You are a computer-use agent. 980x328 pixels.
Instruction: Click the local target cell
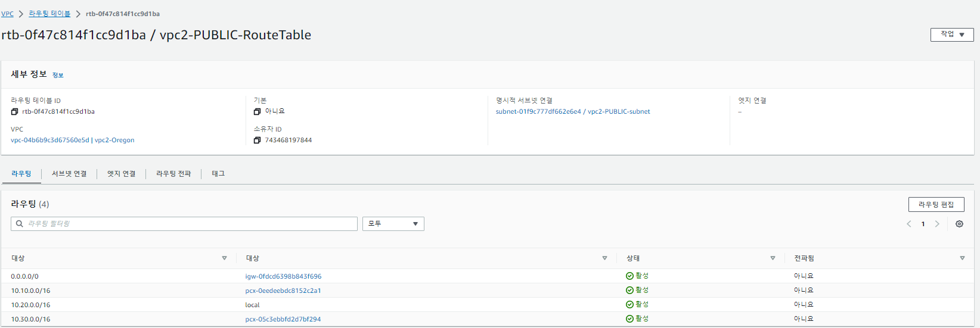253,305
